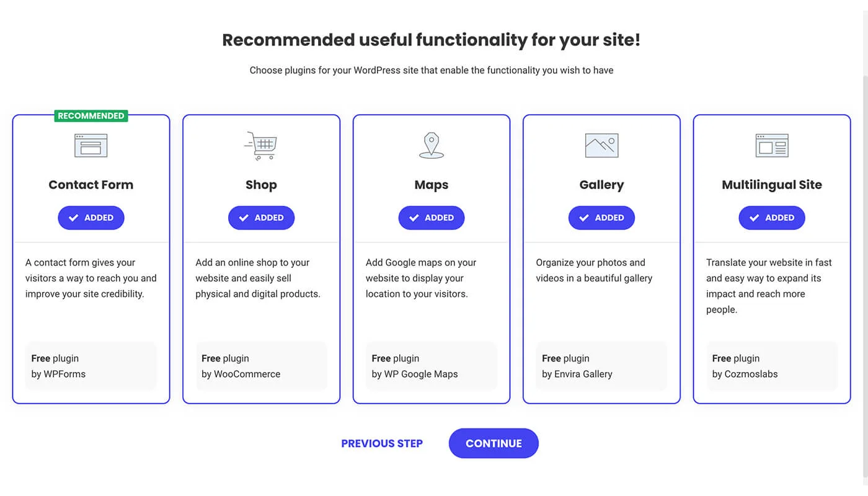The width and height of the screenshot is (868, 496).
Task: Click the WooCommerce free plugin panel
Action: click(261, 366)
